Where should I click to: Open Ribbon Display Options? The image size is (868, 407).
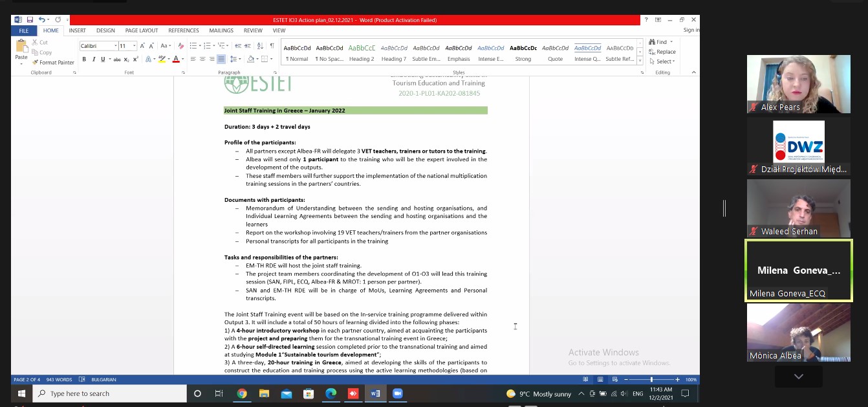point(657,20)
